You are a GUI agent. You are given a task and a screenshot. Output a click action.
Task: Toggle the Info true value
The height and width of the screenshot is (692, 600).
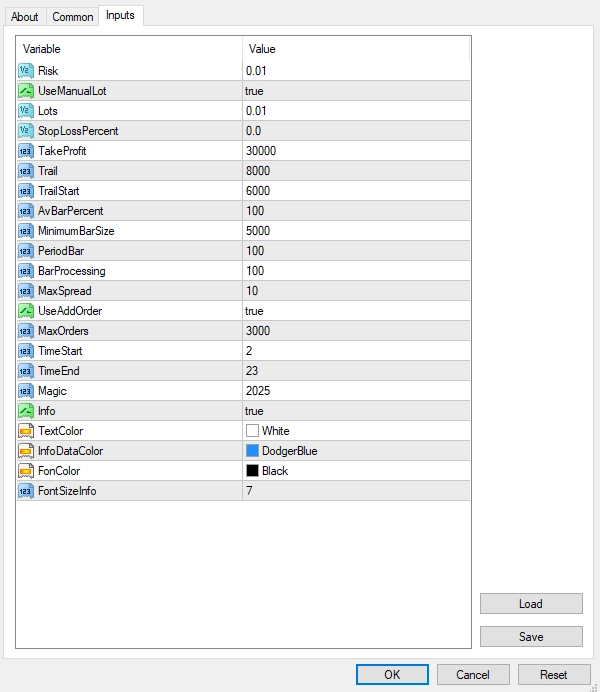coord(355,411)
